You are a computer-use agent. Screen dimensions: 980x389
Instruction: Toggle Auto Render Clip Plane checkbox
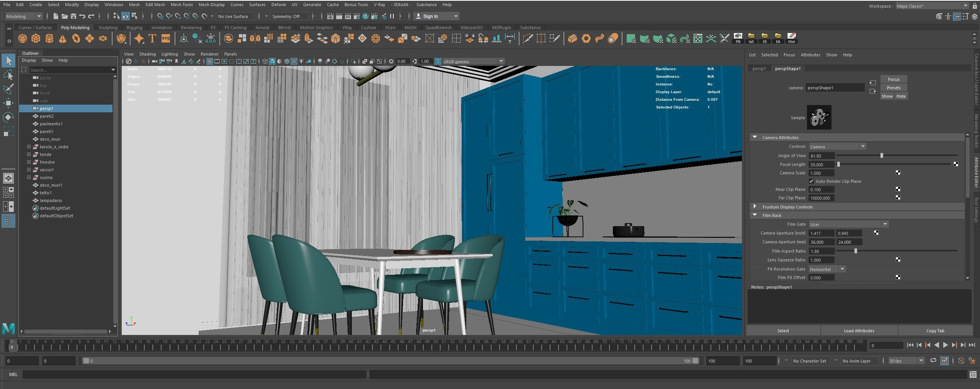pos(811,181)
